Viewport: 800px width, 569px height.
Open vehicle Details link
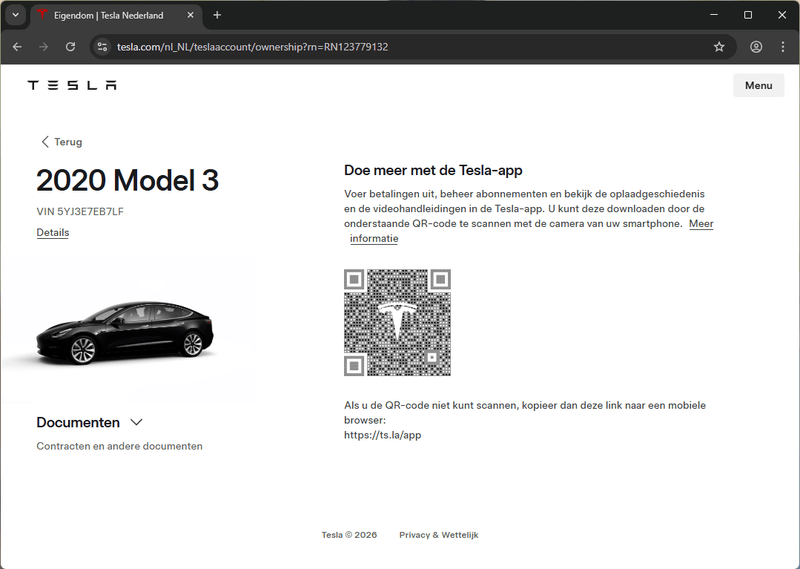coord(53,232)
